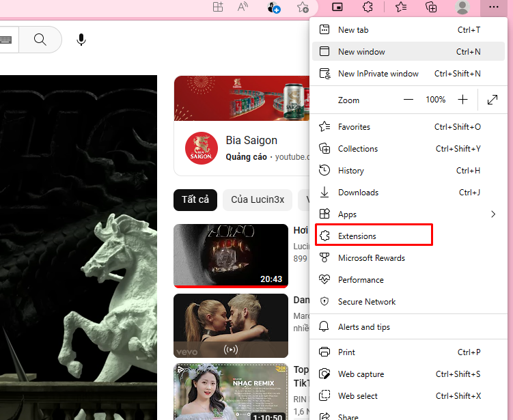Click the Share menu item
The width and height of the screenshot is (513, 420).
coord(408,415)
